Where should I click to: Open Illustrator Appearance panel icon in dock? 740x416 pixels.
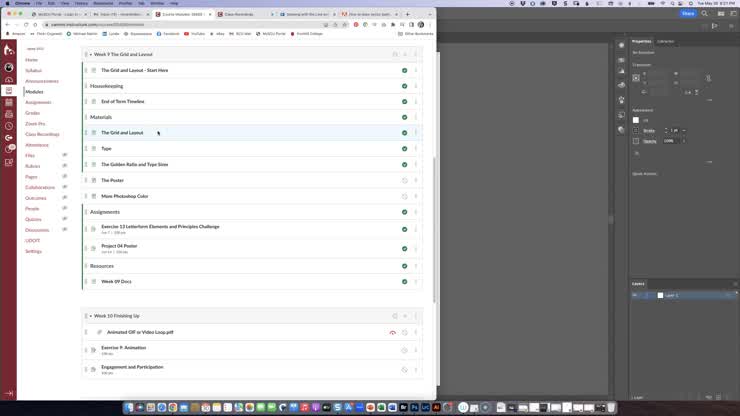pos(621,45)
